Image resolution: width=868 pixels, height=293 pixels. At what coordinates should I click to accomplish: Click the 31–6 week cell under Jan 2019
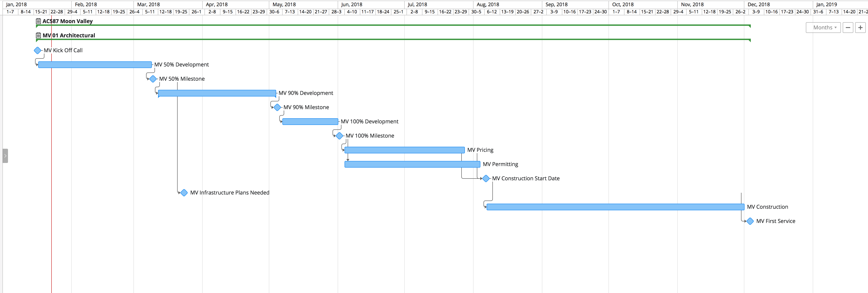818,12
